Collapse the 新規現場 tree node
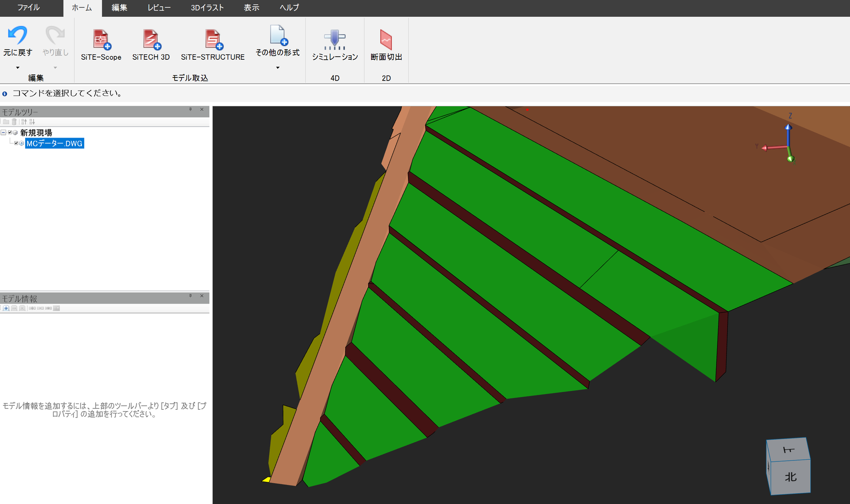The image size is (850, 504). click(x=4, y=132)
